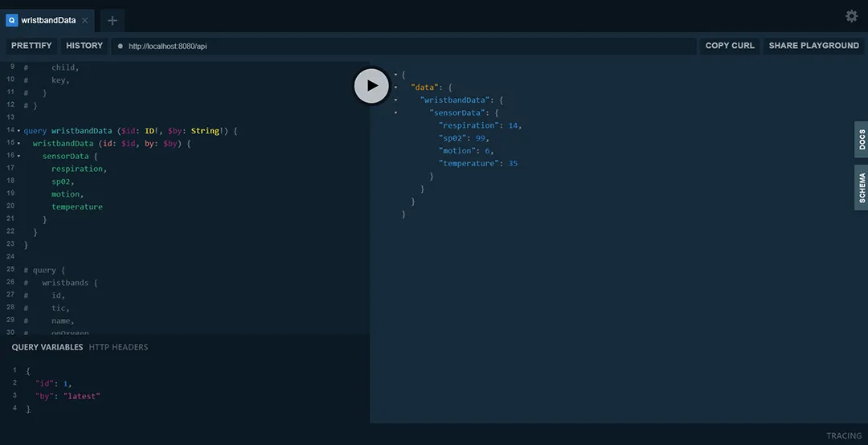Click the motion field in query
Image resolution: width=868 pixels, height=445 pixels.
pyautogui.click(x=65, y=194)
